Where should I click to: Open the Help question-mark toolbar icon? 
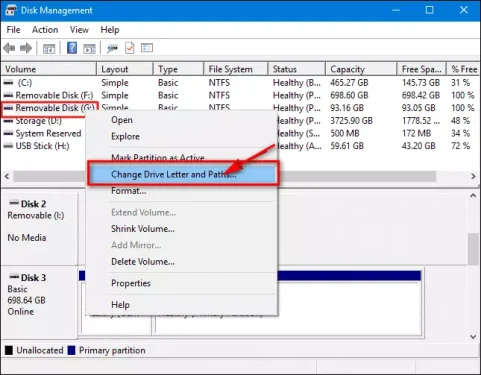[72, 48]
